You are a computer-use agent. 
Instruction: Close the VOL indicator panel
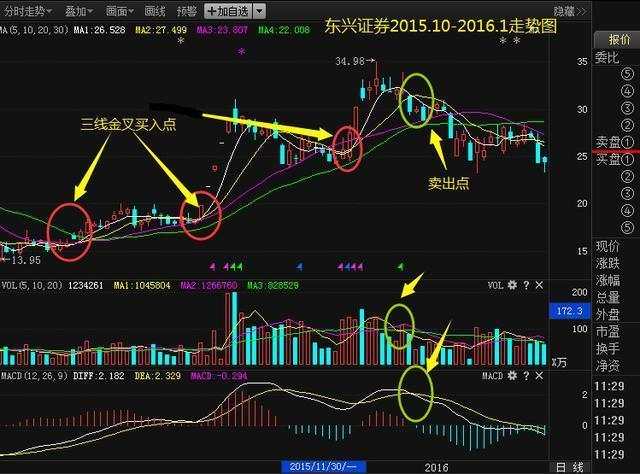pos(539,285)
